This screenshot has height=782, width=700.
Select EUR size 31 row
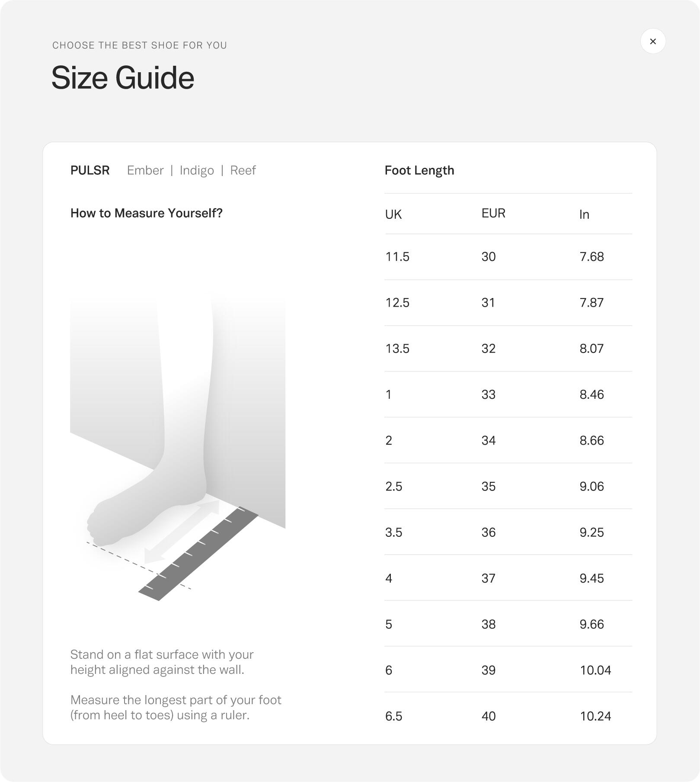[x=508, y=303]
